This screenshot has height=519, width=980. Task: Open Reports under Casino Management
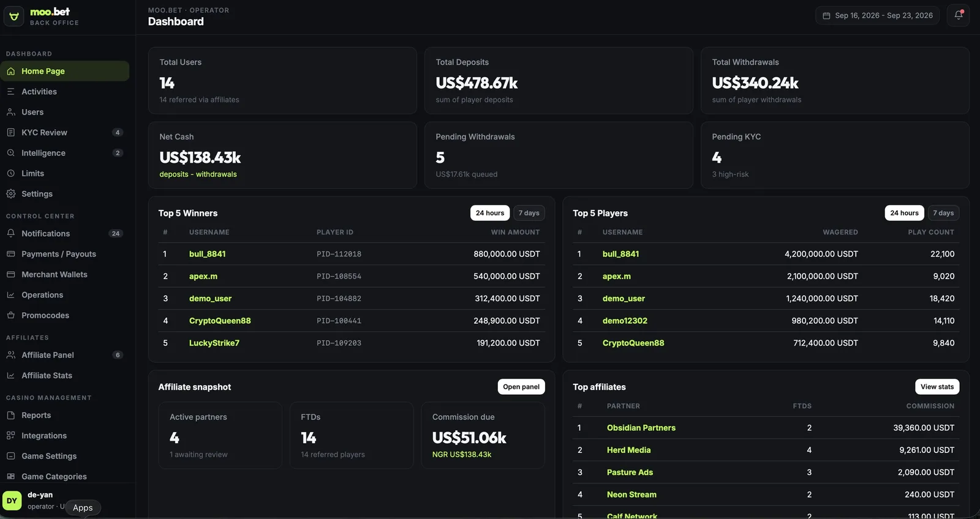pyautogui.click(x=65, y=415)
